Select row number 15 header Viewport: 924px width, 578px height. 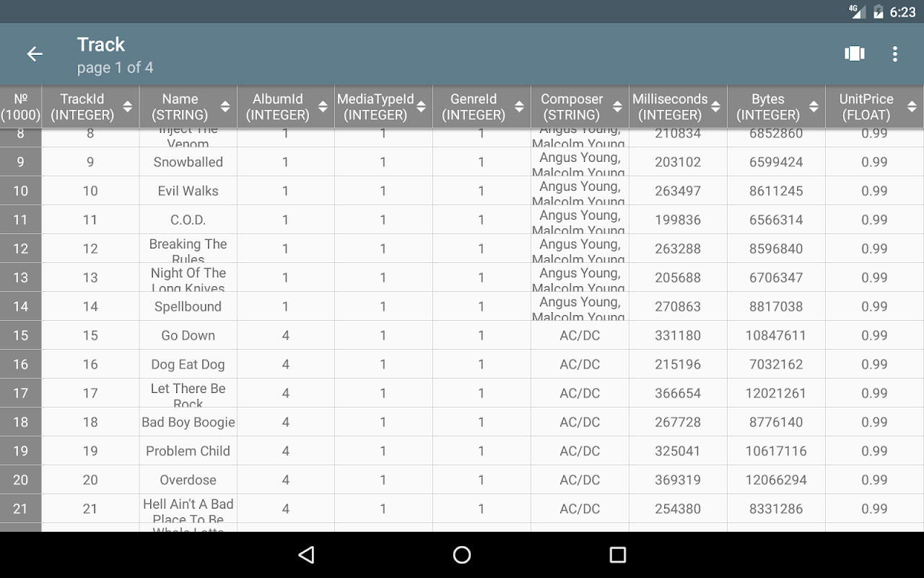click(21, 335)
